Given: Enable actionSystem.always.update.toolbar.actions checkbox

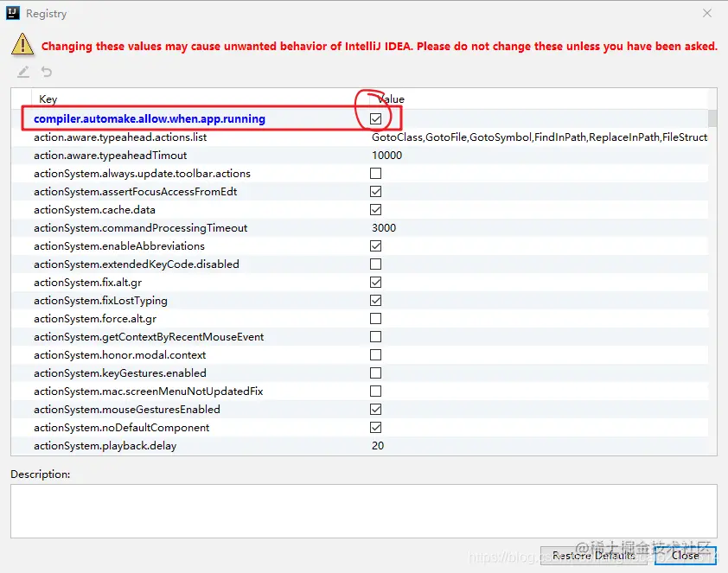Looking at the screenshot, I should (x=375, y=174).
